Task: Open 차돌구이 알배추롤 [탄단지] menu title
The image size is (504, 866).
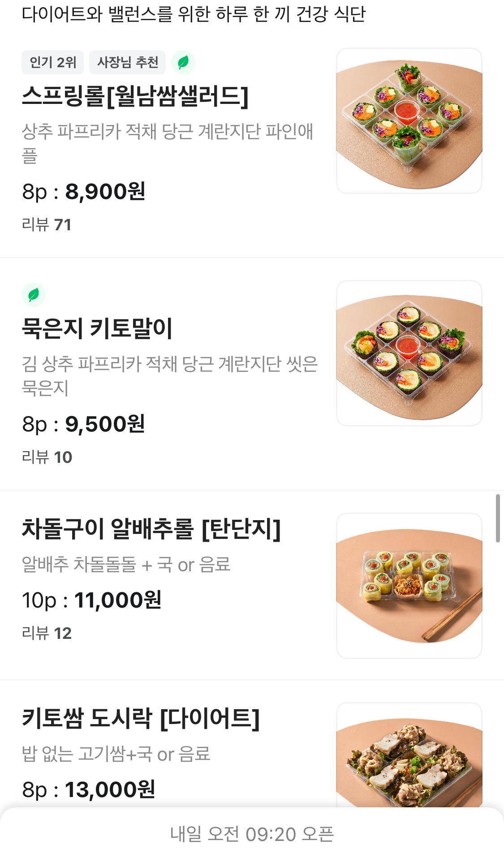Action: (151, 529)
